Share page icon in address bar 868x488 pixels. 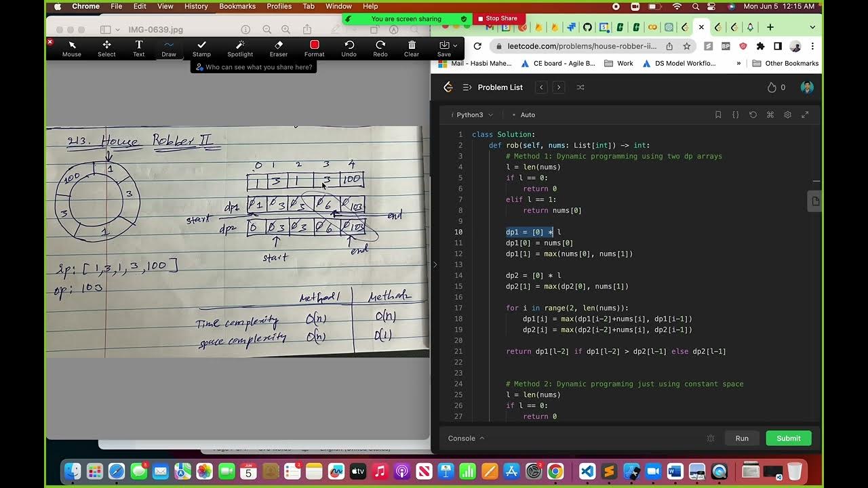669,46
